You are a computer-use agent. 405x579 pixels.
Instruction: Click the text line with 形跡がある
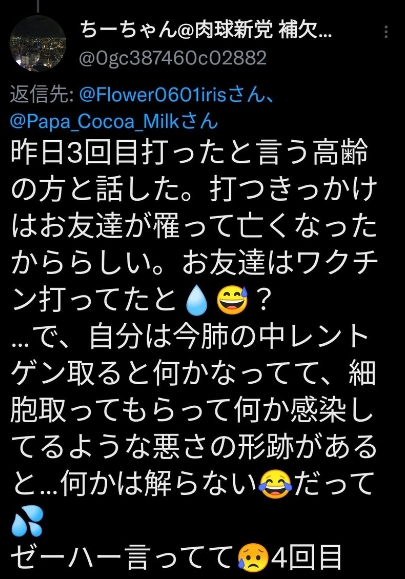(195, 447)
